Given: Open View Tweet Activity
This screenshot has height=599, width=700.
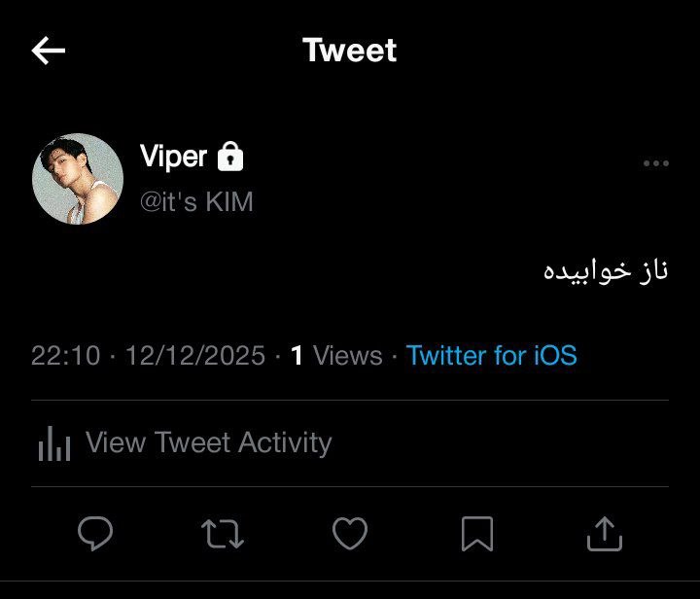Looking at the screenshot, I should [185, 442].
